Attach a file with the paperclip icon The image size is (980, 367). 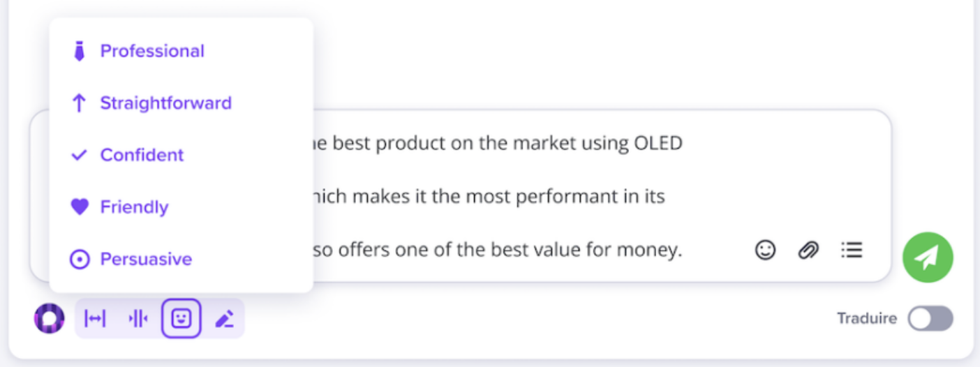pyautogui.click(x=808, y=250)
